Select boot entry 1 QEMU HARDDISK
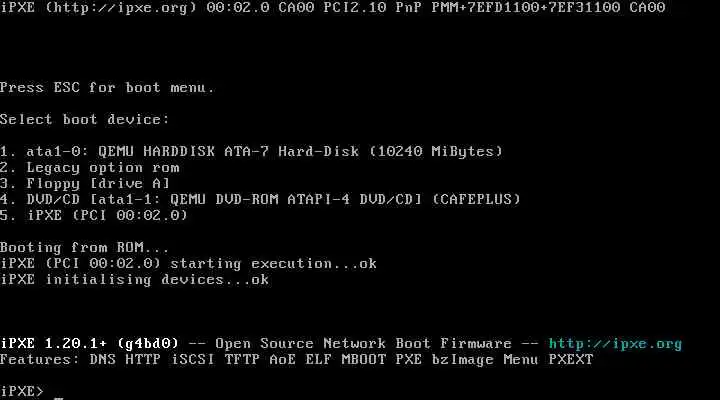 coord(252,152)
